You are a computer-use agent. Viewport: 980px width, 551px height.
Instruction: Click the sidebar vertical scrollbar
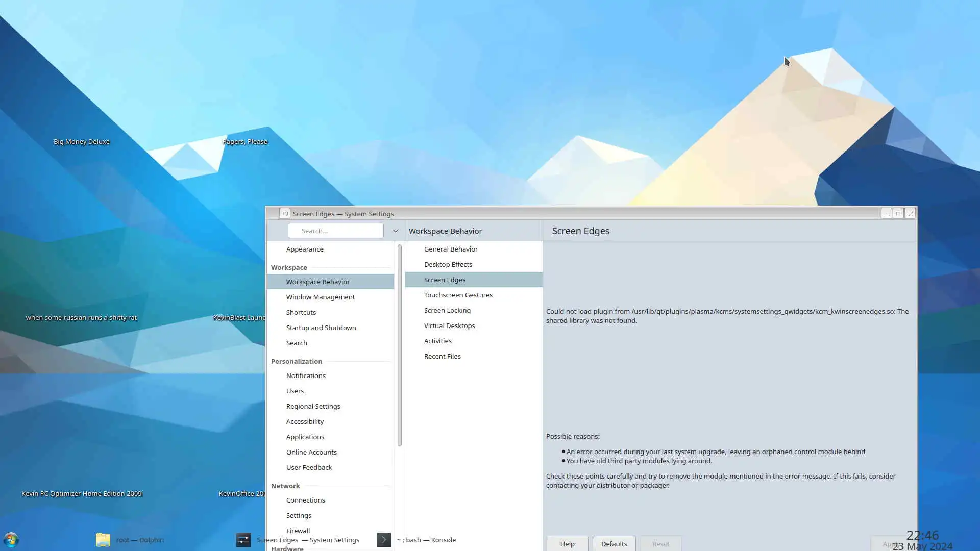click(x=399, y=345)
